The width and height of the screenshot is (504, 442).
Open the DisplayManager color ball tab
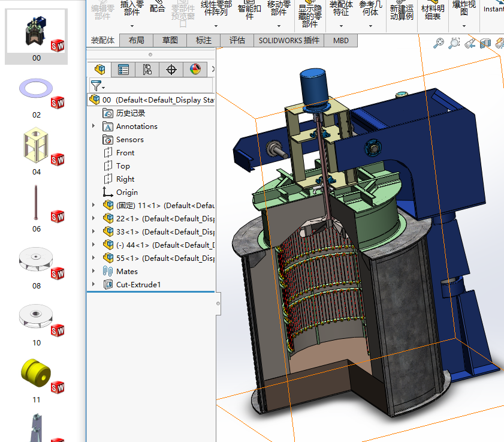pos(195,70)
